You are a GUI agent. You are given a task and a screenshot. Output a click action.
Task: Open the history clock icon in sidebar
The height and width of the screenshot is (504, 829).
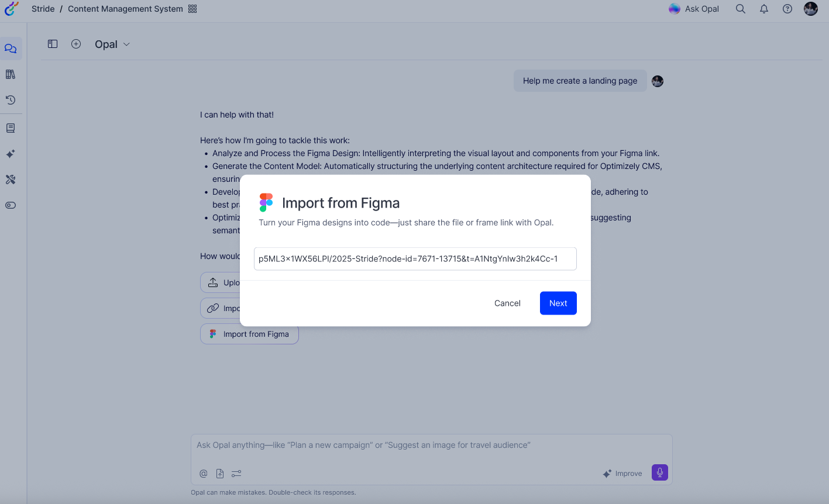pos(11,100)
